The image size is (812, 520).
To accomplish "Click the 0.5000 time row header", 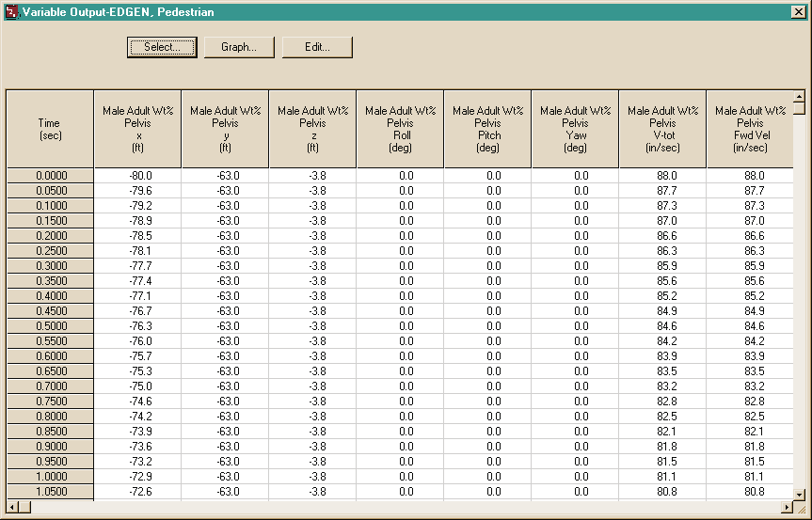I will pyautogui.click(x=50, y=326).
